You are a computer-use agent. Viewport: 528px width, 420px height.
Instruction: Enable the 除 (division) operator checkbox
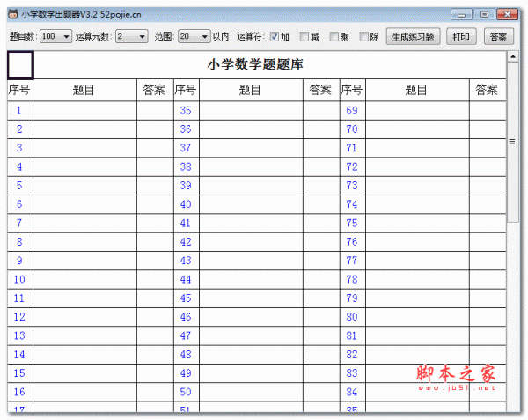pyautogui.click(x=363, y=36)
